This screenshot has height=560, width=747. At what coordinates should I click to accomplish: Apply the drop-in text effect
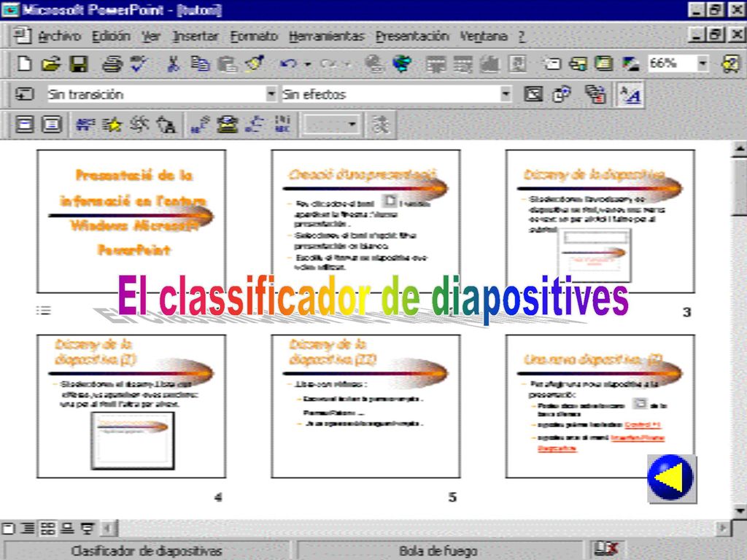click(282, 124)
